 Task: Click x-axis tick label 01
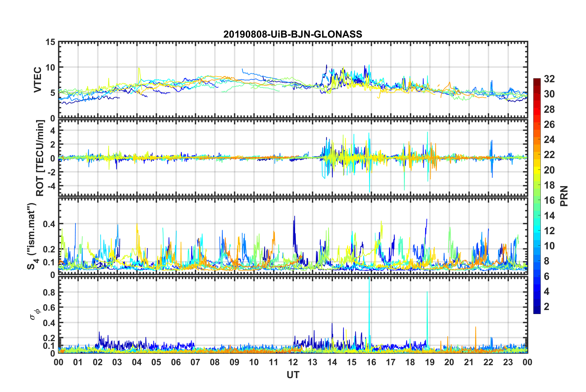coord(78,362)
